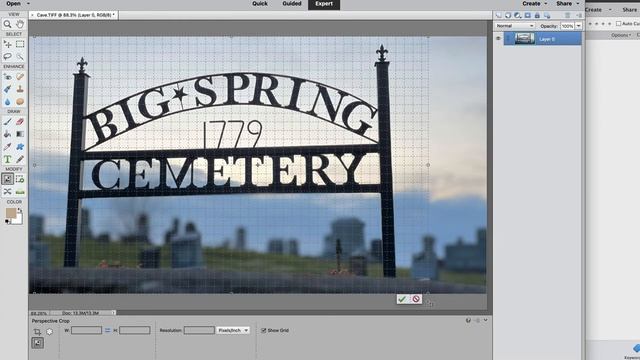Open the tool options help icon
Viewport: 640px width, 360px height.
click(468, 320)
